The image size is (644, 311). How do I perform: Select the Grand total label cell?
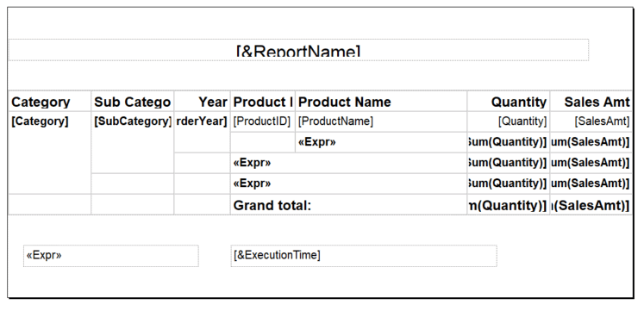click(x=348, y=204)
